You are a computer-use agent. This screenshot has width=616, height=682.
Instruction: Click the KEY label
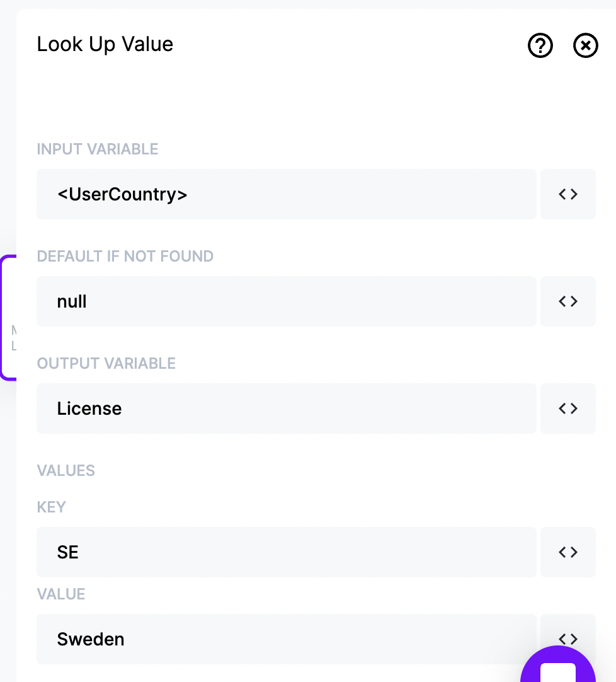51,507
